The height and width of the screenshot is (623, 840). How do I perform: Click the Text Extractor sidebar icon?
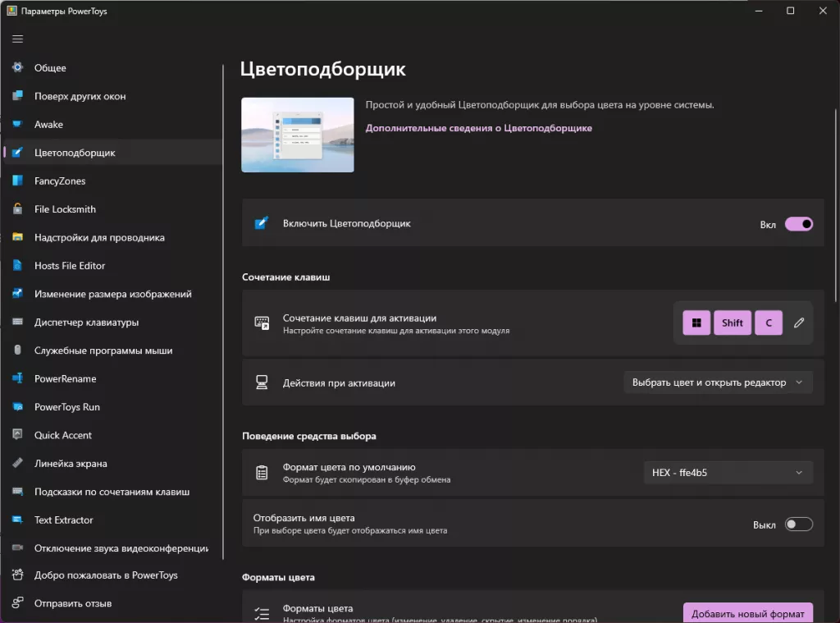pyautogui.click(x=18, y=520)
